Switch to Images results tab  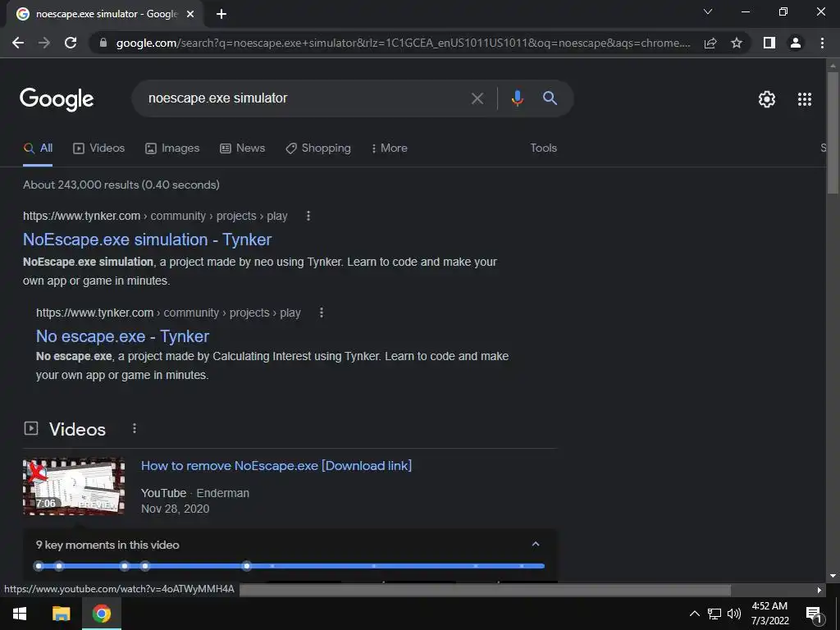tap(172, 148)
